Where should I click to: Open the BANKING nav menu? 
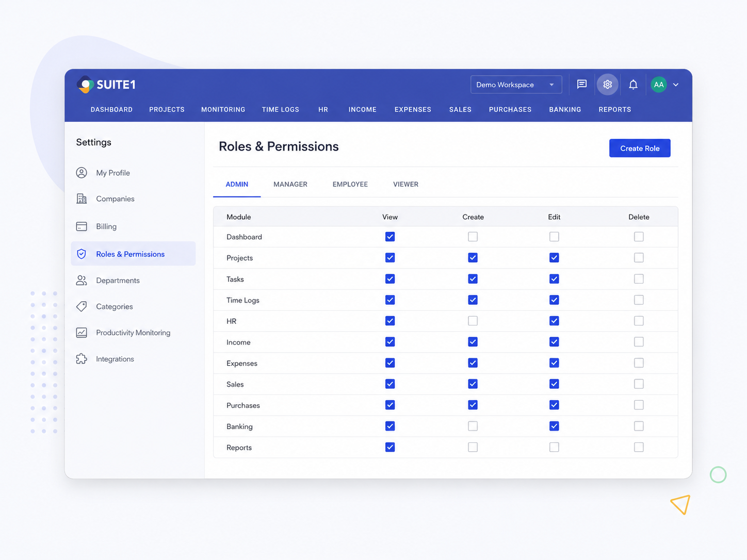(565, 109)
